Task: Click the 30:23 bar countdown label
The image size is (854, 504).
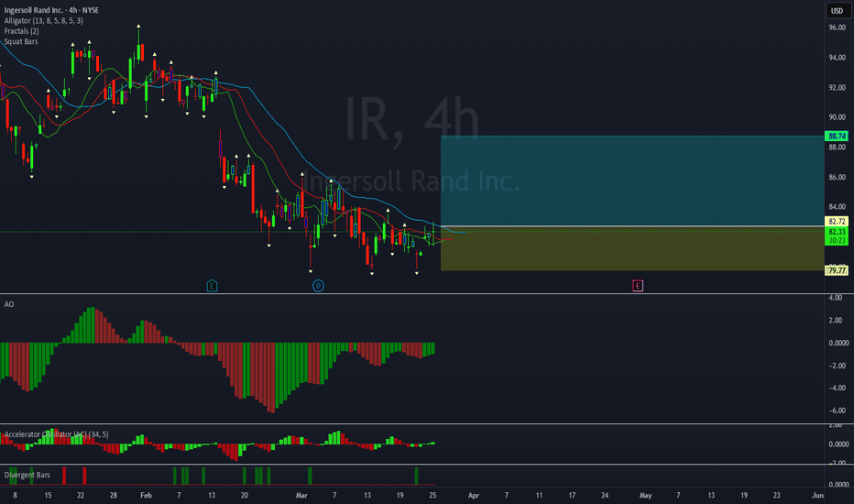Action: pos(838,240)
